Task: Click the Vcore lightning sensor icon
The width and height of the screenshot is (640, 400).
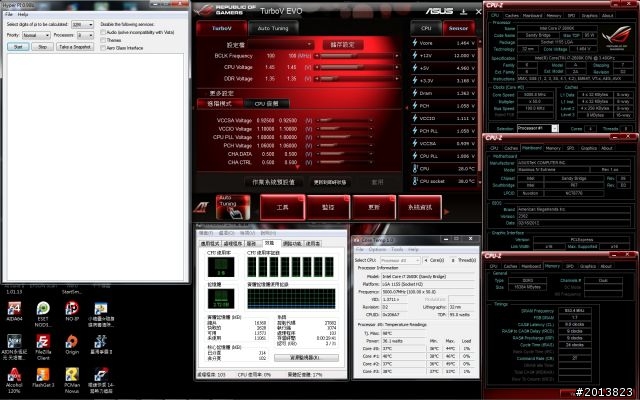Action: [415, 42]
